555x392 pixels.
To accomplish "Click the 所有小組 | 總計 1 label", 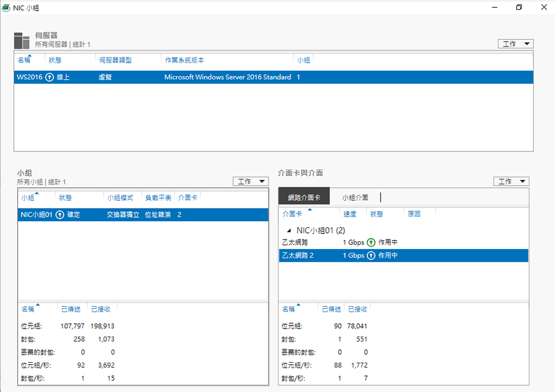I will pos(42,182).
